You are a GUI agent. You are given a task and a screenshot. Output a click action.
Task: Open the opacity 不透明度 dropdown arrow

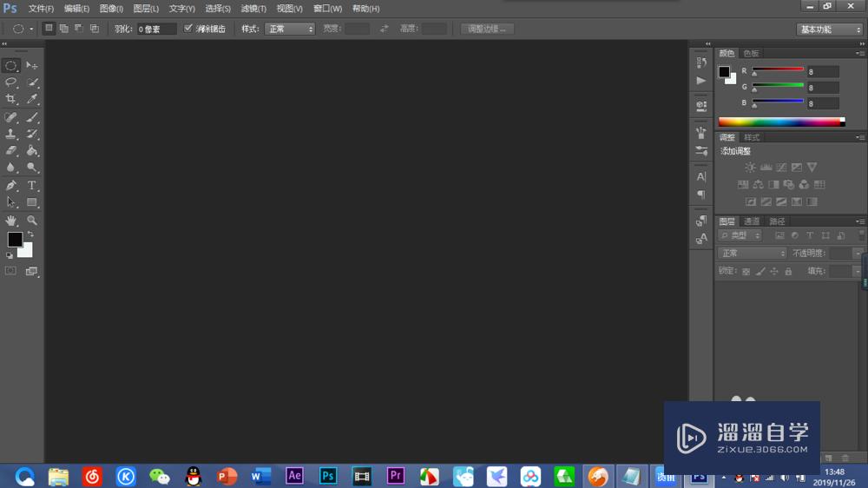858,254
